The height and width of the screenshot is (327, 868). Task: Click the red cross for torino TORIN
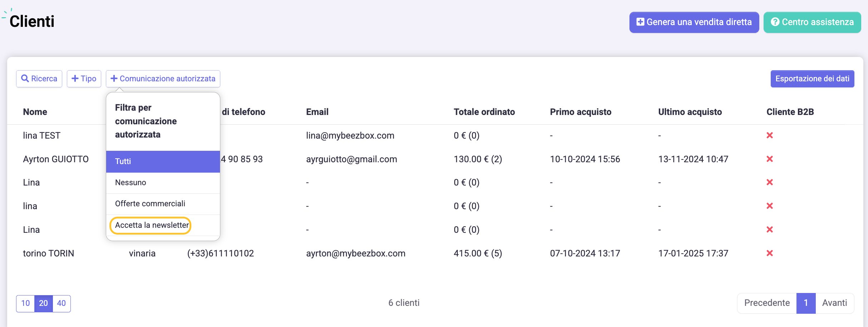click(770, 253)
